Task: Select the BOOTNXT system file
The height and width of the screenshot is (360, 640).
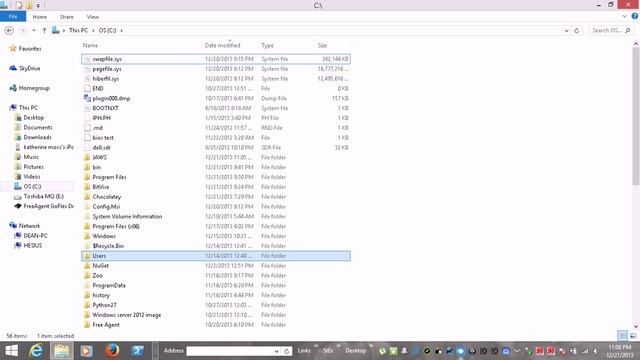Action: 216,108
